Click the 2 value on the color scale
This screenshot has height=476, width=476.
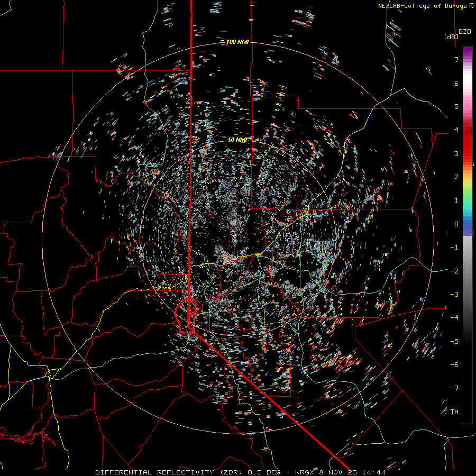(456, 177)
